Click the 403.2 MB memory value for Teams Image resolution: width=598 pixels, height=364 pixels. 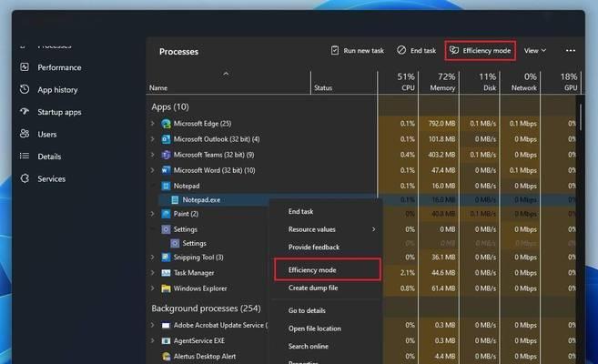(441, 155)
